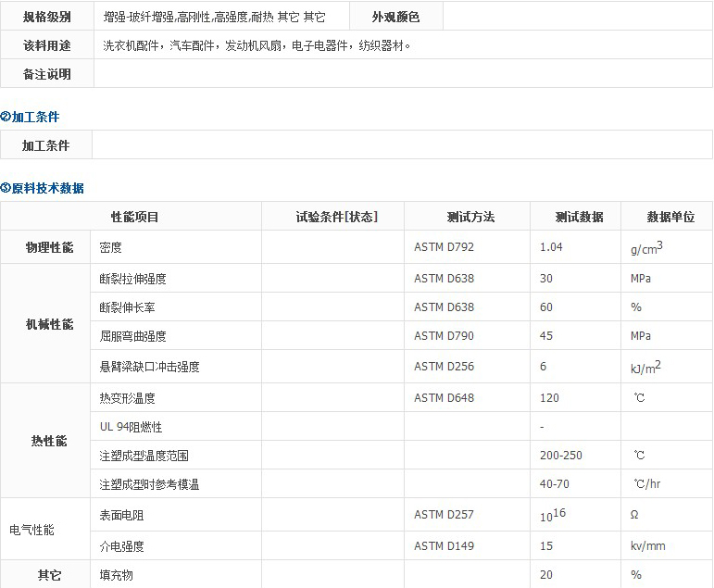Click the 测试方法 column header

[470, 217]
